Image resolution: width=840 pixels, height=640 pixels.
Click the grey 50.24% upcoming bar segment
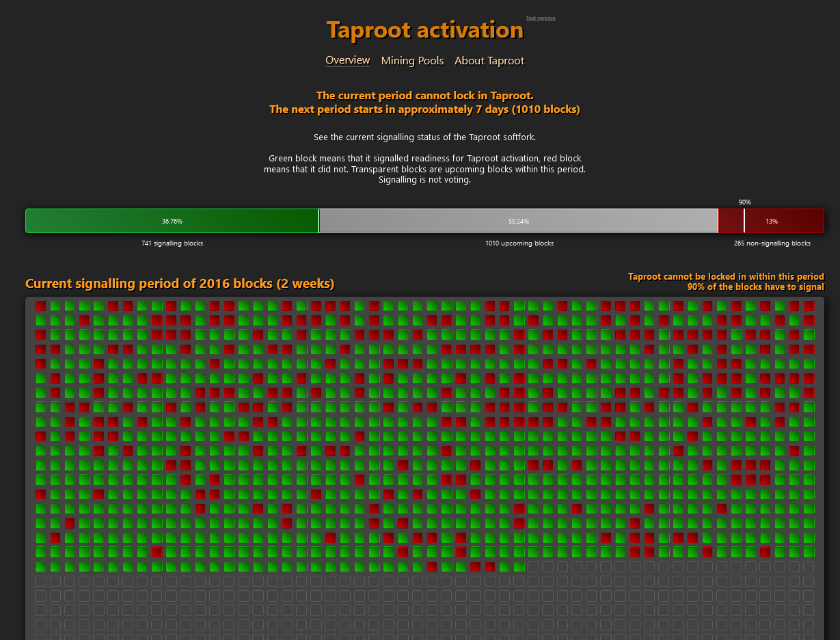[x=519, y=221]
